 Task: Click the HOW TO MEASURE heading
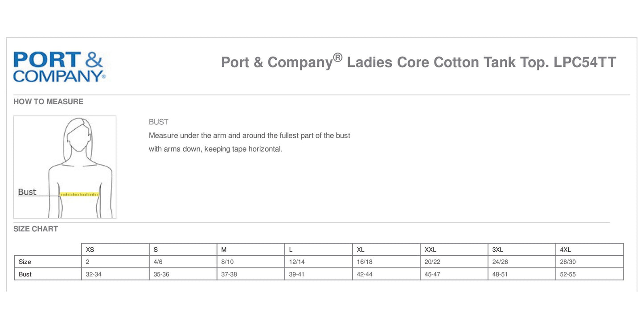pos(48,102)
